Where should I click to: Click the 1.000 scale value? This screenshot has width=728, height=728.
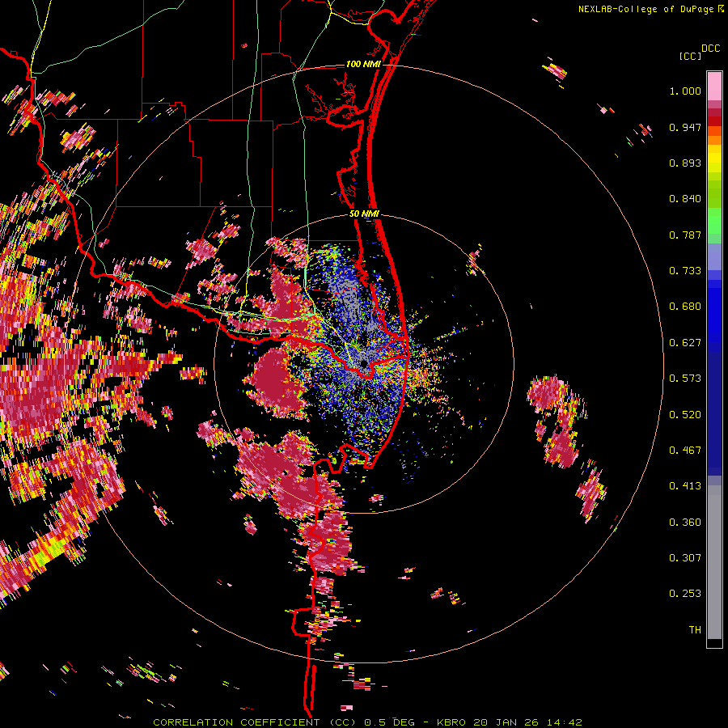[685, 91]
